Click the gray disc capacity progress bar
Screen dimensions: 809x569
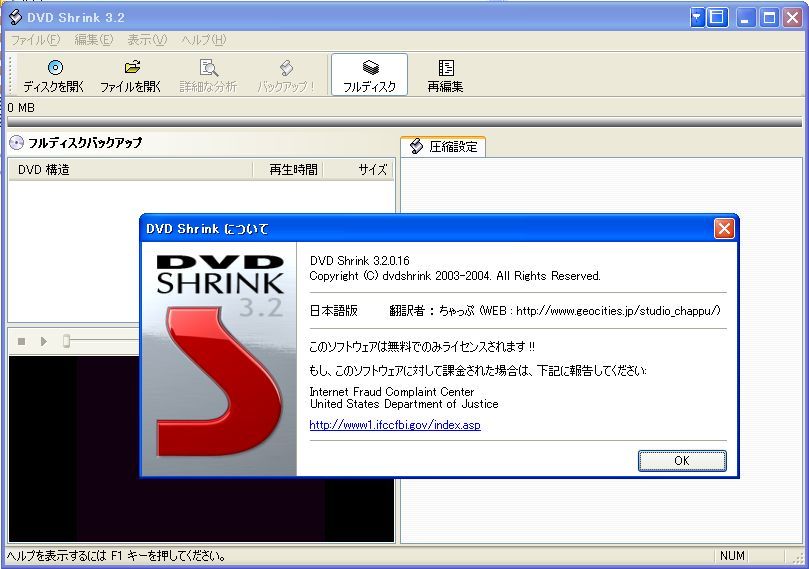point(404,122)
